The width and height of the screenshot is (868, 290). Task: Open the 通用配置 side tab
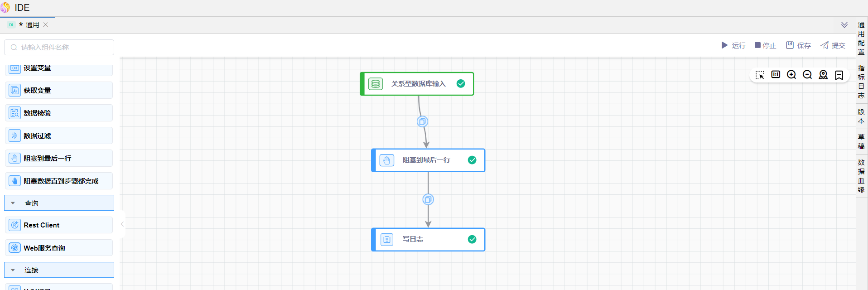tap(861, 38)
